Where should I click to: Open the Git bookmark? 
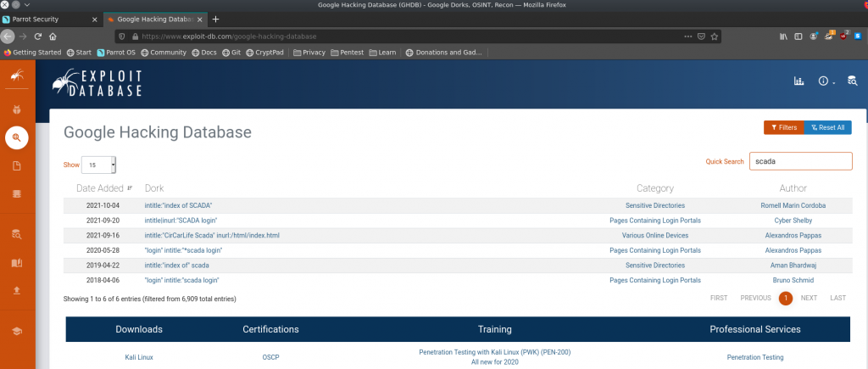(x=231, y=53)
